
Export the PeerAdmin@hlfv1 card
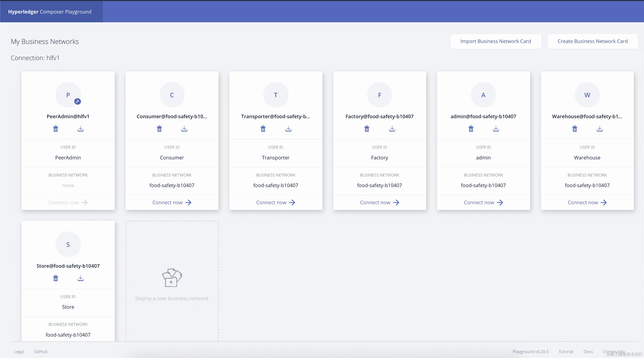coord(80,129)
